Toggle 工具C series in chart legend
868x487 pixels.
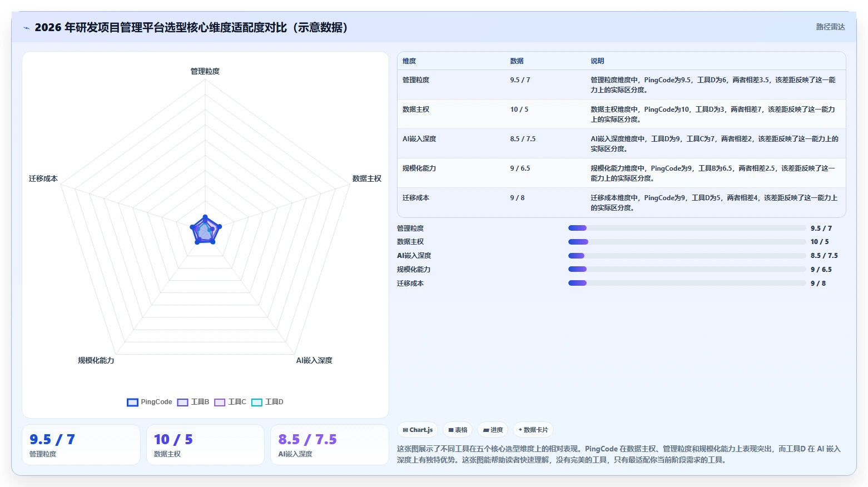coord(230,402)
